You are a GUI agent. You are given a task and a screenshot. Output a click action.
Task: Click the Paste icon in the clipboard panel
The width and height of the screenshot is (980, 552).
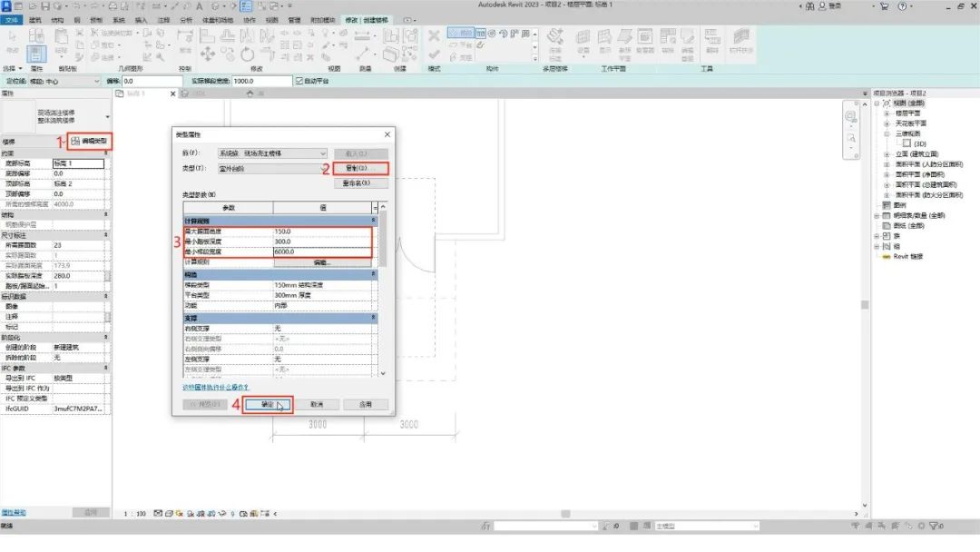[62, 36]
